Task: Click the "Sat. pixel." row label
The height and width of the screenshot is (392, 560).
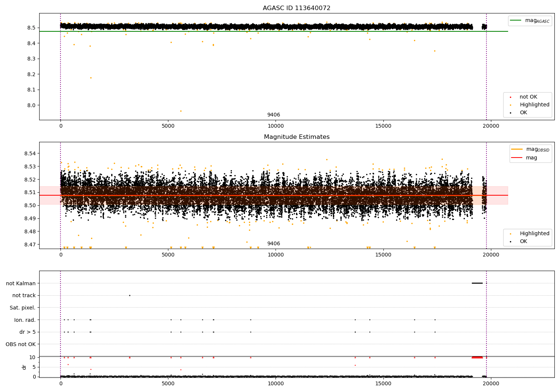Action: 23,308
